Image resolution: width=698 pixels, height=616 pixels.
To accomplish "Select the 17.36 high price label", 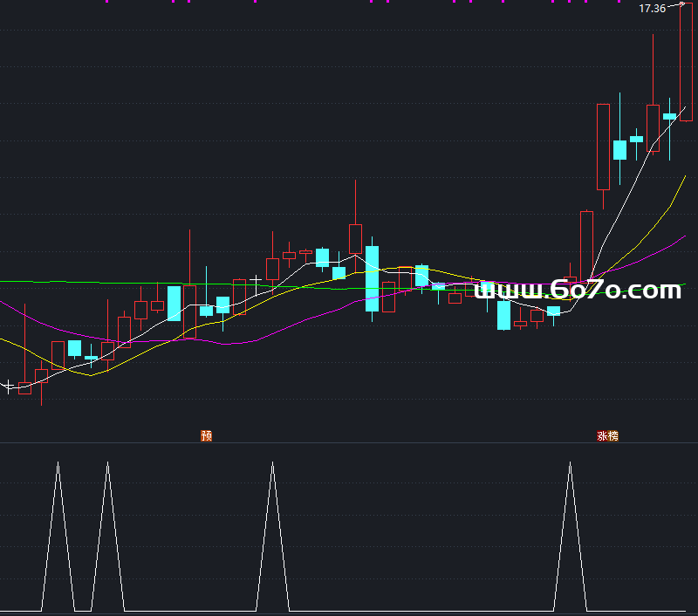I will coord(651,9).
